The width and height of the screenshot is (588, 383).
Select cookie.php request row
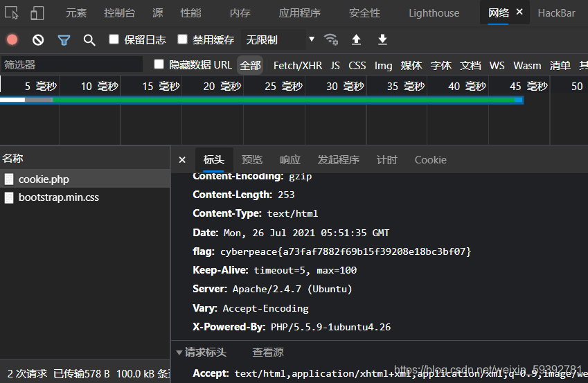85,179
